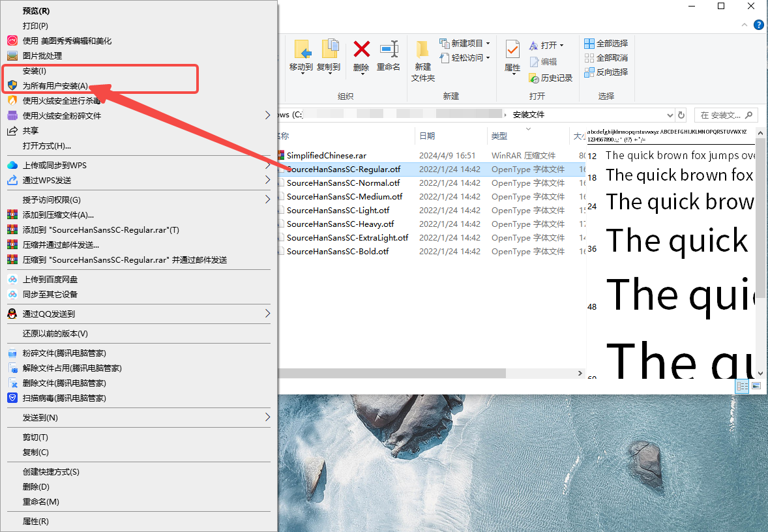This screenshot has width=768, height=532.
Task: Click in the 在 安装文... search field
Action: [720, 115]
